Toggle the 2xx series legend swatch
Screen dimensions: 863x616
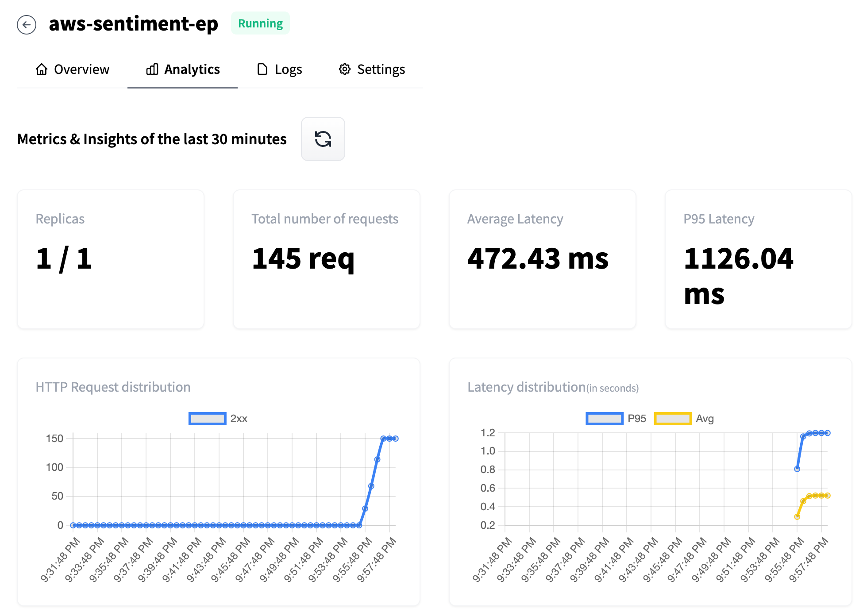pyautogui.click(x=207, y=419)
